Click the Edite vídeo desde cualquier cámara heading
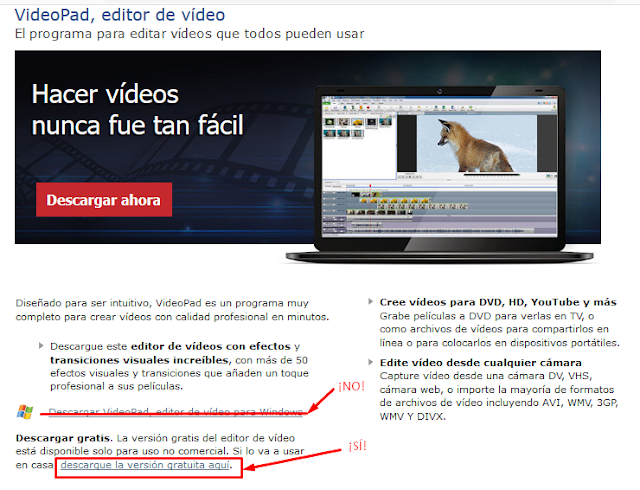 point(480,363)
